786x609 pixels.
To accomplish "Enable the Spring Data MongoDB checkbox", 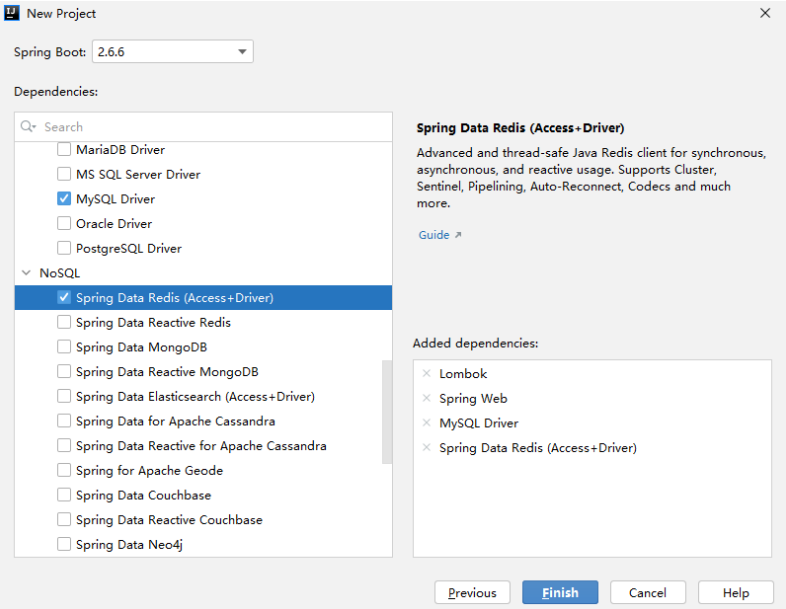I will pyautogui.click(x=64, y=347).
